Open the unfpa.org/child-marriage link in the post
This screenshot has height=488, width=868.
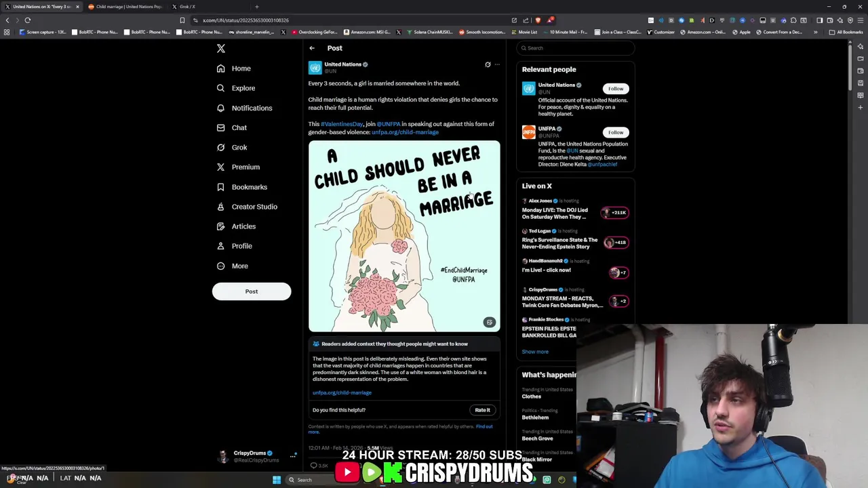coord(405,132)
